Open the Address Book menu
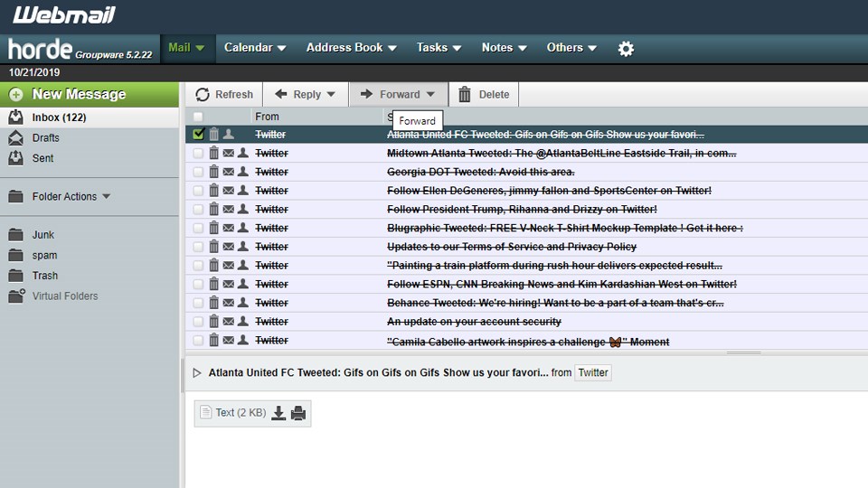Viewport: 868px width, 488px height. (x=351, y=48)
